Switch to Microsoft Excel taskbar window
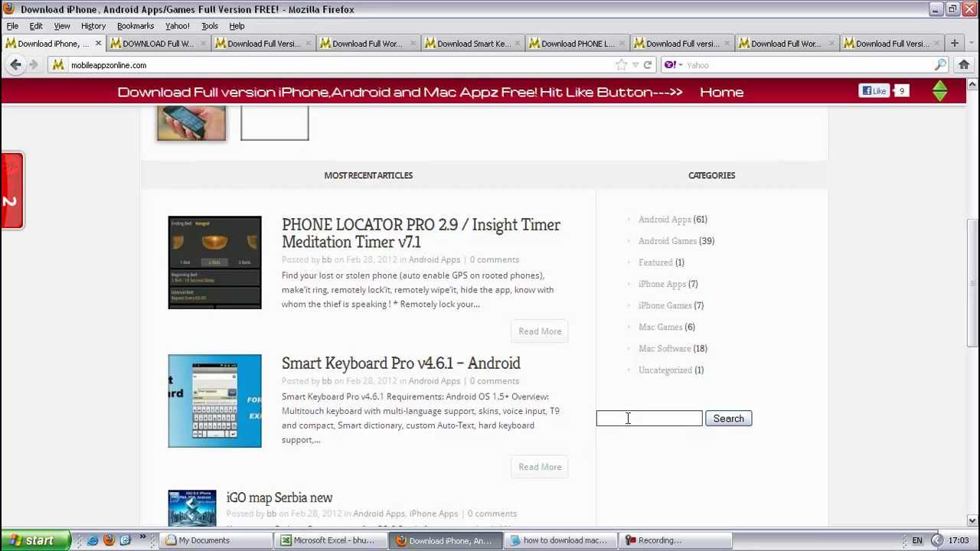 click(332, 540)
